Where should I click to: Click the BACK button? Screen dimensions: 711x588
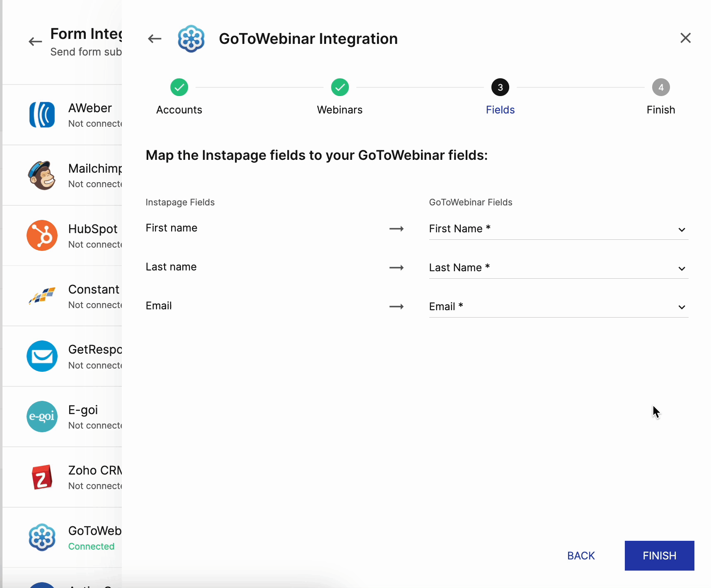pyautogui.click(x=581, y=556)
